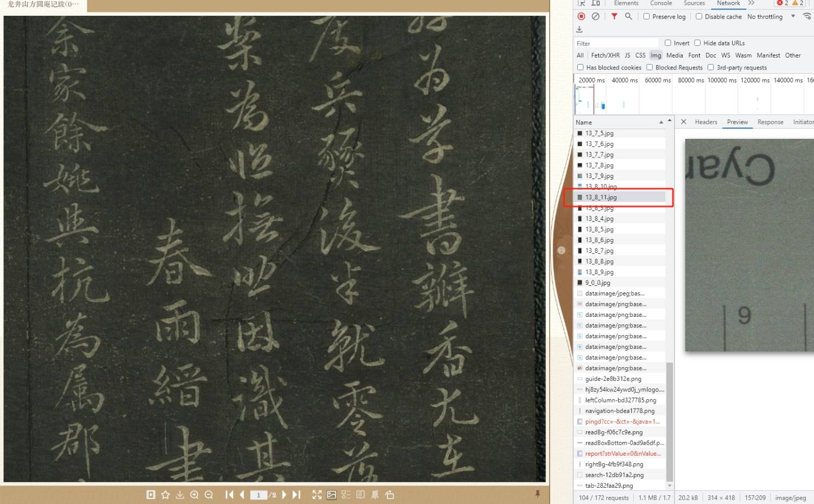
Task: Select the 13_8_11.jpg request
Action: click(x=601, y=197)
